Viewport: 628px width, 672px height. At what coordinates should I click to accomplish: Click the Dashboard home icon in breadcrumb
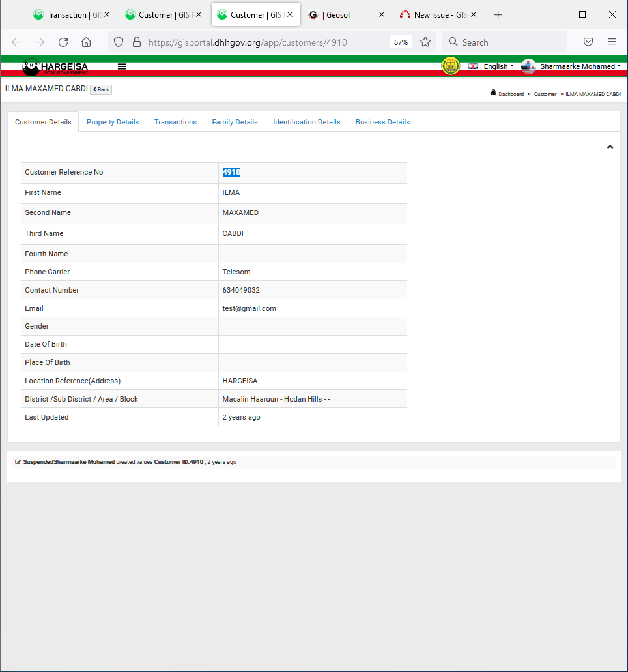point(493,93)
